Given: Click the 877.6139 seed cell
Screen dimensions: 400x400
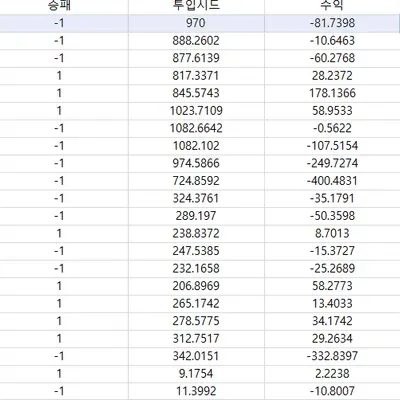Looking at the screenshot, I should click(196, 58).
